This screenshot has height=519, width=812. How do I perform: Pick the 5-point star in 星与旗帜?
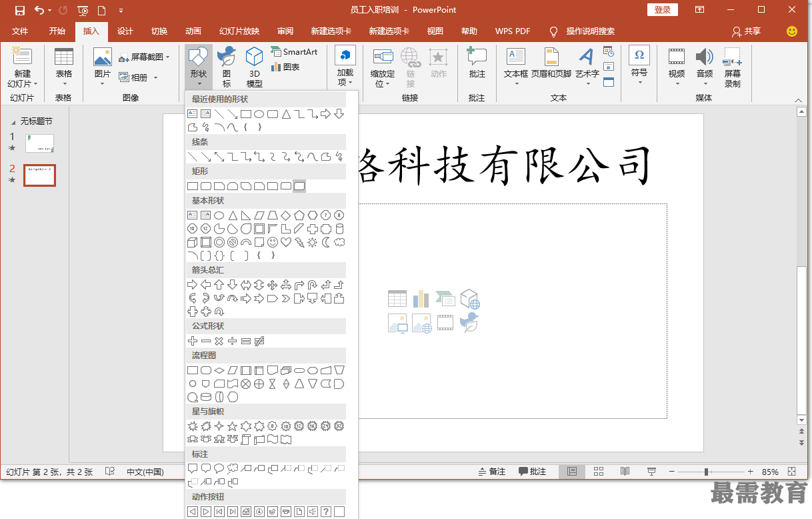[232, 426]
